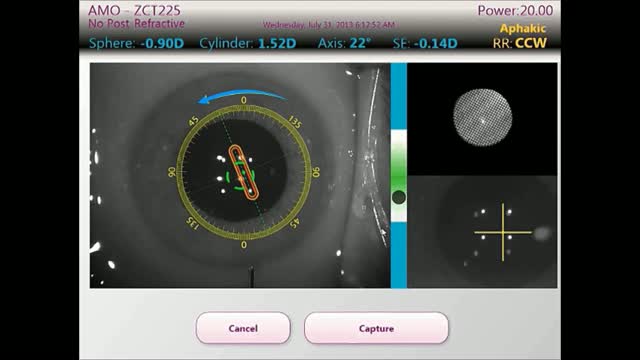Click the bottom 0 mark on protractor ring
The width and height of the screenshot is (640, 360).
pos(243,245)
